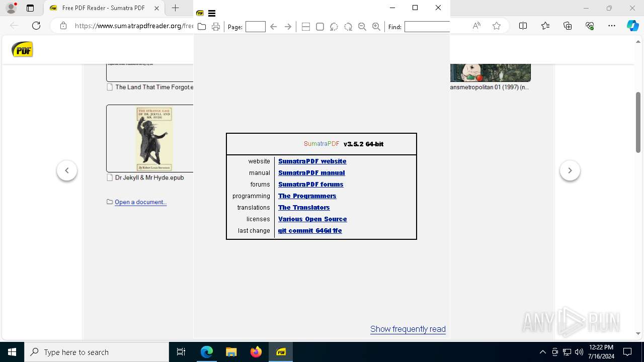The width and height of the screenshot is (644, 362).
Task: Add page to favorites star icon
Action: pyautogui.click(x=497, y=26)
